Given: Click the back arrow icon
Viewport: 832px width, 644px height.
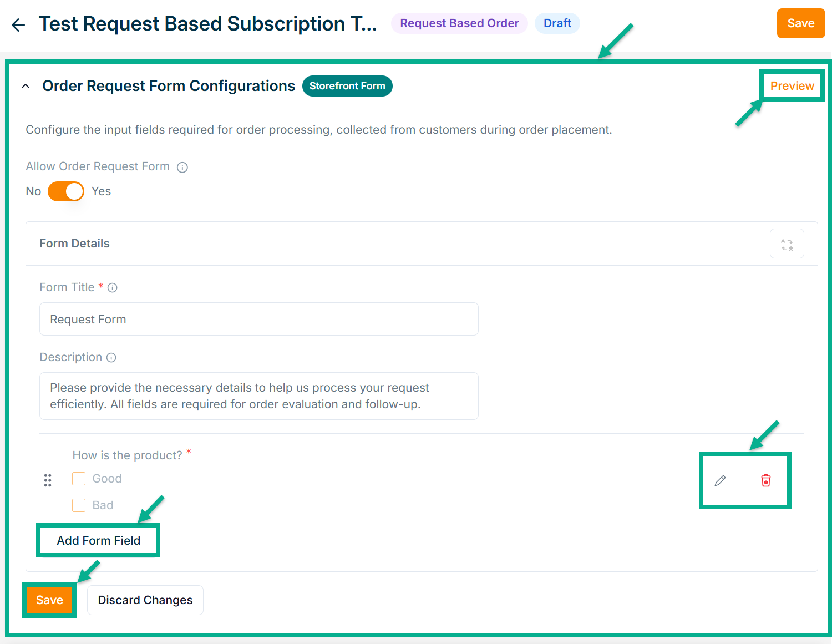Looking at the screenshot, I should pyautogui.click(x=18, y=25).
